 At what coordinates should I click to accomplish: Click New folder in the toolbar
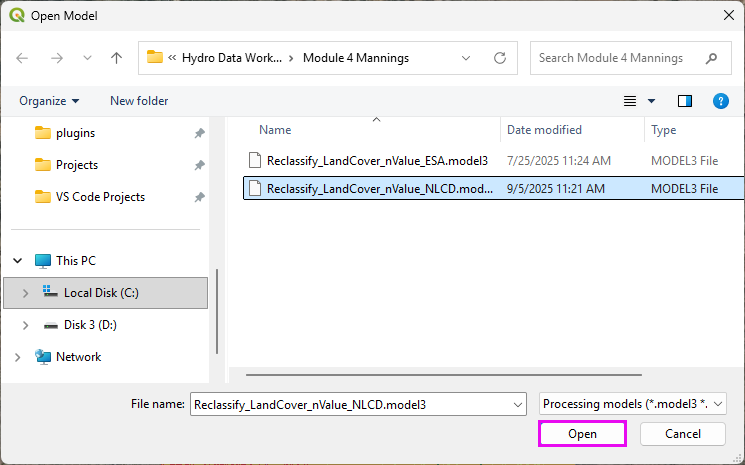(139, 101)
